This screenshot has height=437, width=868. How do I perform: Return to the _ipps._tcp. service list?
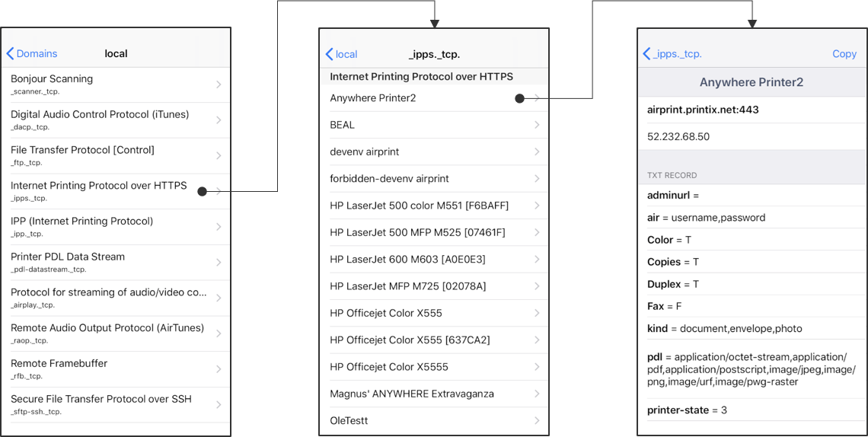pyautogui.click(x=672, y=54)
